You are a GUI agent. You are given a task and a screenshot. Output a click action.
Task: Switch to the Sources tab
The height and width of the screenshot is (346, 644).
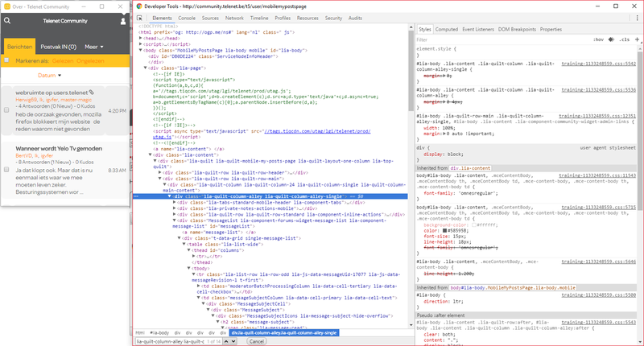(x=210, y=18)
